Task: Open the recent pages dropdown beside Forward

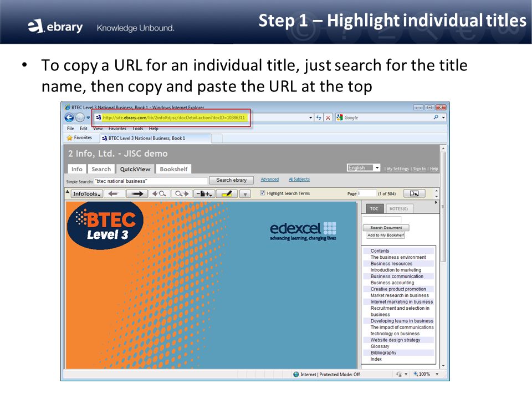Action: (88, 117)
